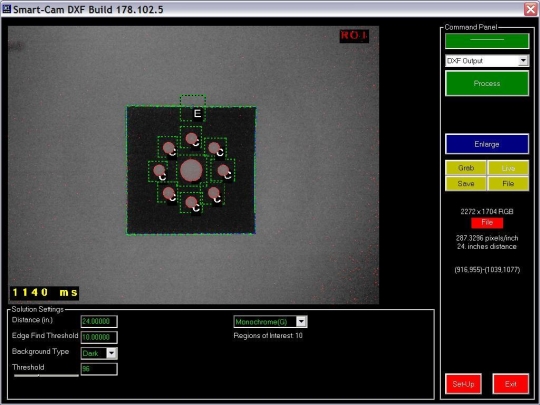Click the yellow Save button
The width and height of the screenshot is (540, 405).
click(x=466, y=183)
